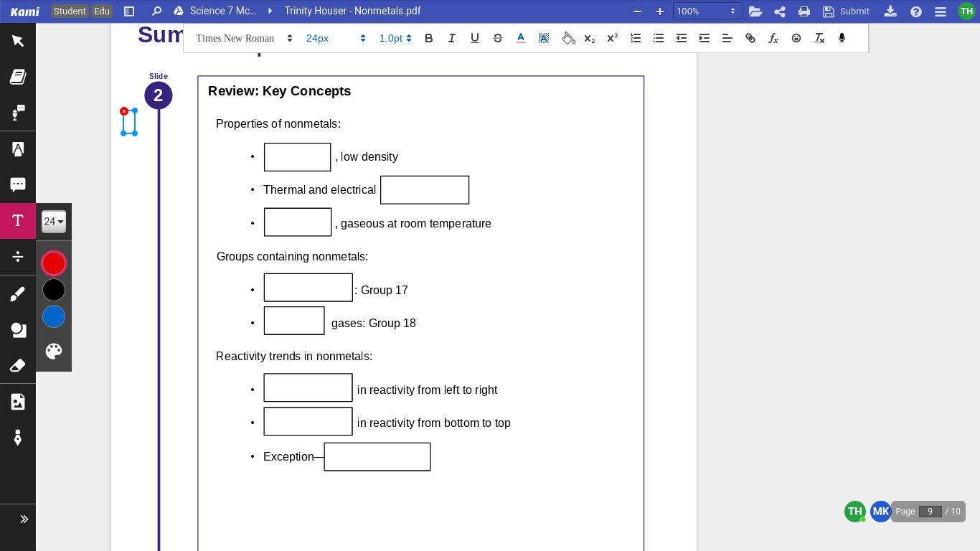The height and width of the screenshot is (551, 980).
Task: Zoom in with the plus button
Action: click(x=660, y=11)
